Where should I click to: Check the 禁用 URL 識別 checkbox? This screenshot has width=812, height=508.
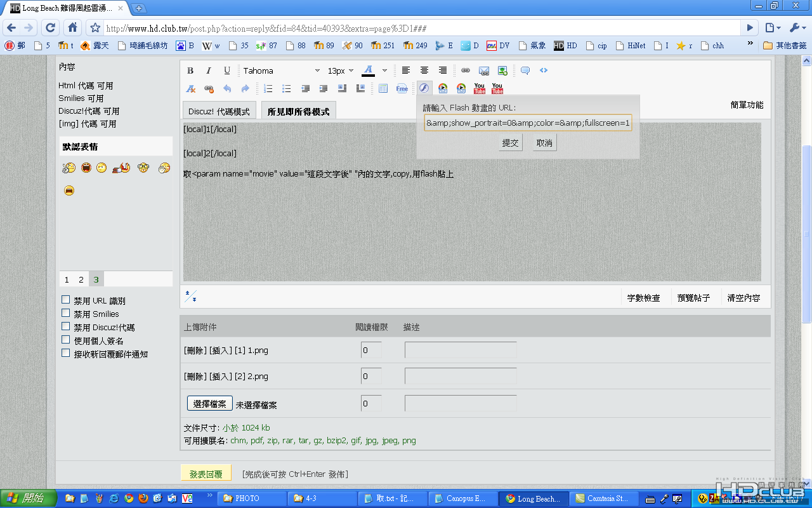pos(65,300)
